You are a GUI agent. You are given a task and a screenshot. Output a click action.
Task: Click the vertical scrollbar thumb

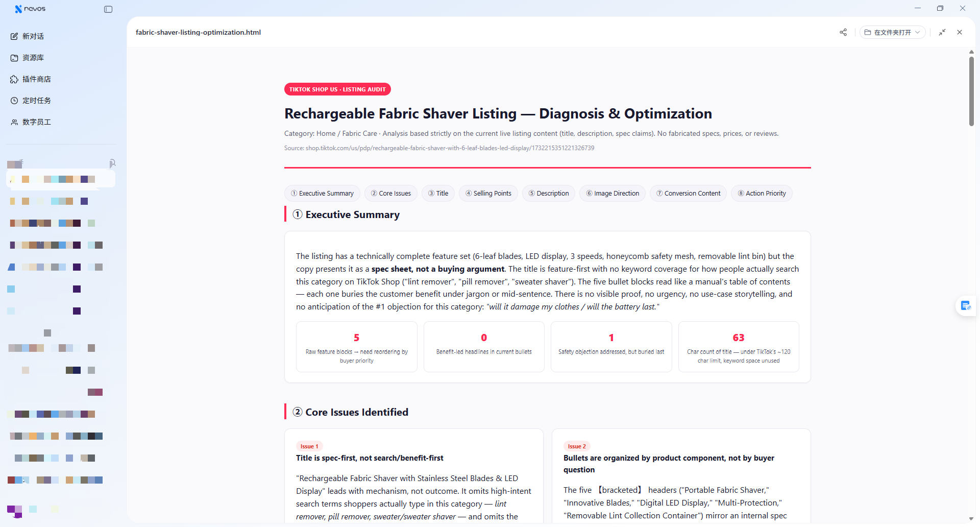coord(971,91)
